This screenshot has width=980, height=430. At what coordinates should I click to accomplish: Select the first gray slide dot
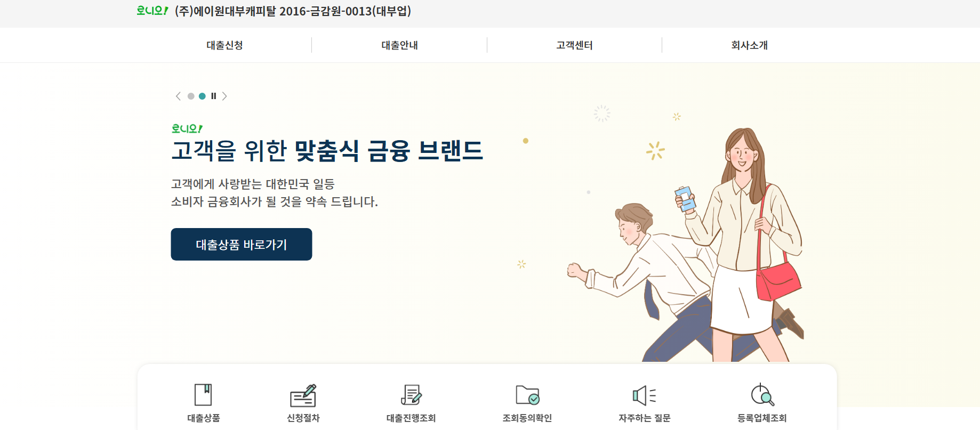click(191, 96)
